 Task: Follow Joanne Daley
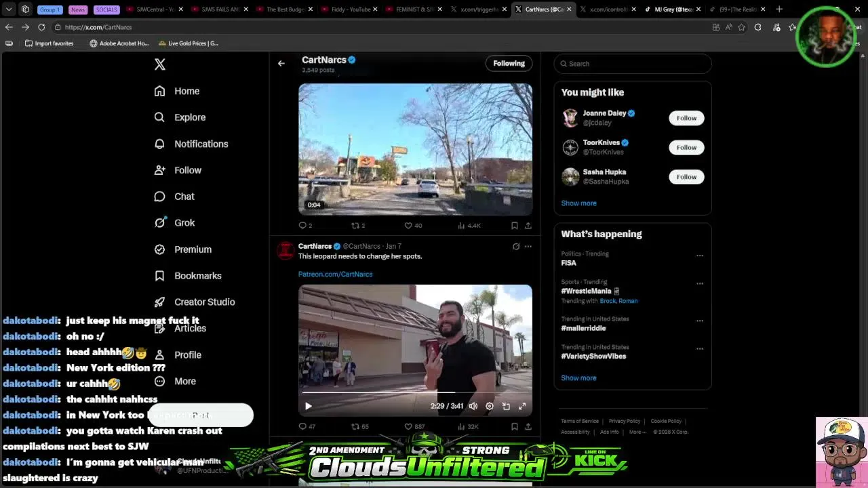click(686, 118)
